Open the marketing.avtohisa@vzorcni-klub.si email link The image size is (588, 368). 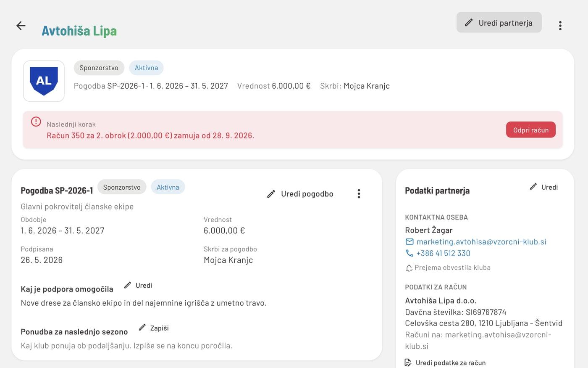coord(481,242)
